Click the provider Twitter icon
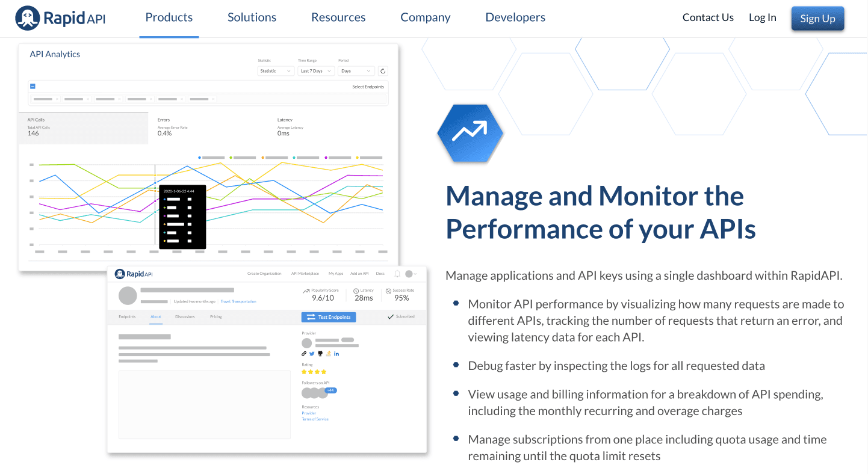Viewport: 868px width, 474px height. click(312, 354)
